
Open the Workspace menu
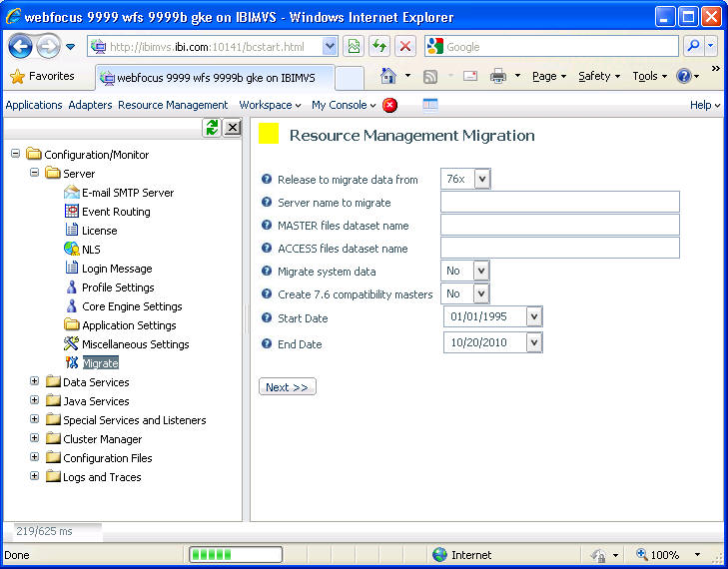[270, 105]
